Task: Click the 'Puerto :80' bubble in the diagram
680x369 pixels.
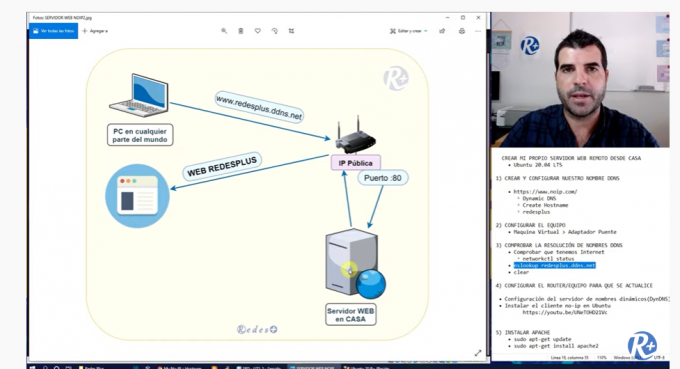Action: click(x=382, y=178)
